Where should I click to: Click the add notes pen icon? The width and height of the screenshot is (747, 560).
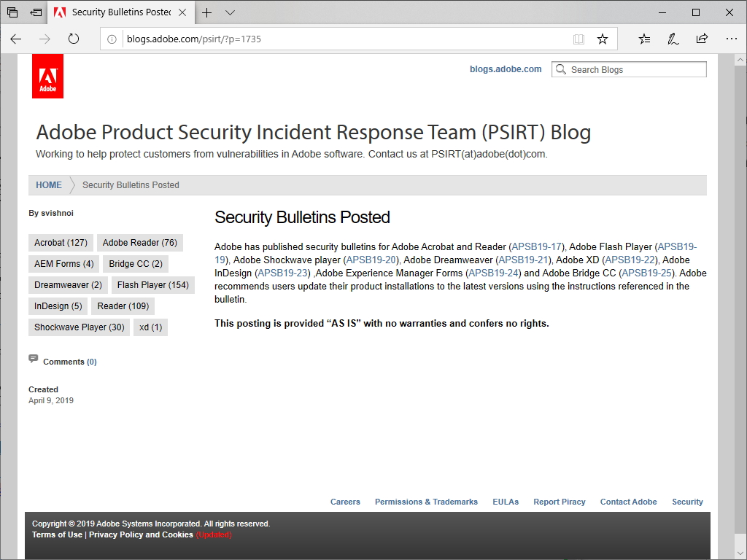point(673,39)
